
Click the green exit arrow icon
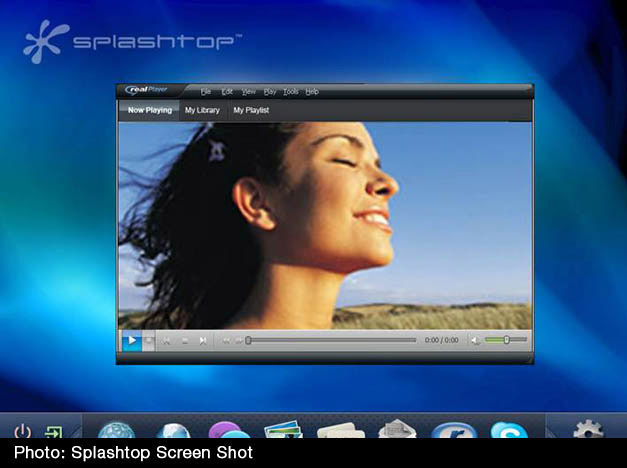53,432
